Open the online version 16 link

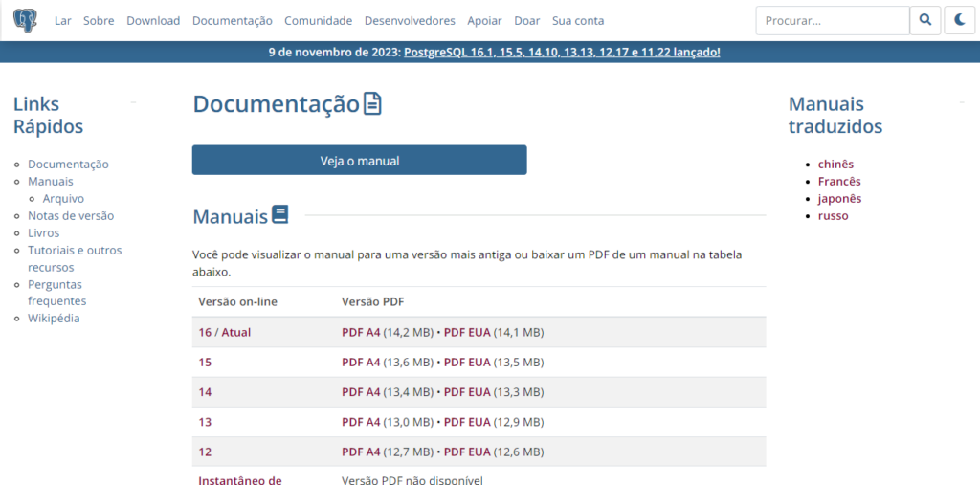pyautogui.click(x=205, y=332)
